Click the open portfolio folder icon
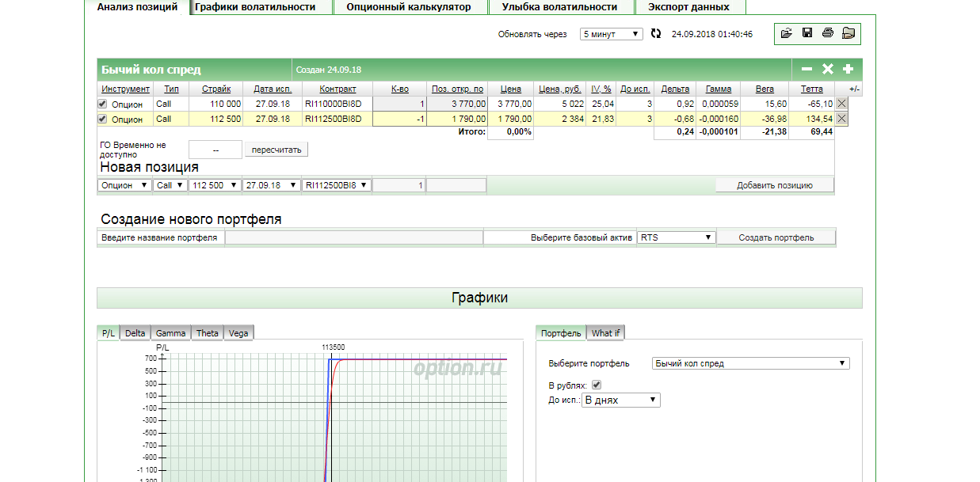The height and width of the screenshot is (482, 980). [786, 33]
